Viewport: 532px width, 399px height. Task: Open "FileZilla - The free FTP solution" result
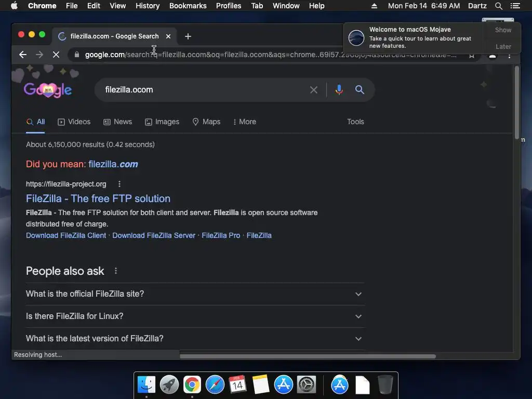coord(98,198)
